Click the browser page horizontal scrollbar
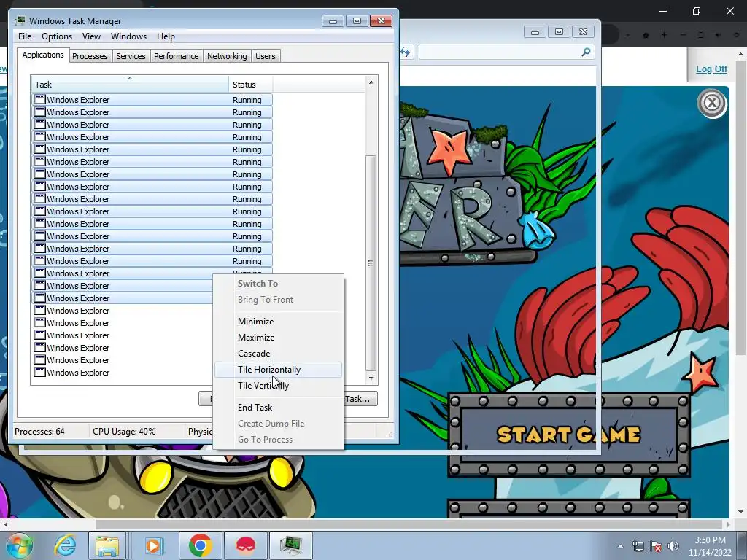Screen dimensions: 747x560 tap(409, 524)
